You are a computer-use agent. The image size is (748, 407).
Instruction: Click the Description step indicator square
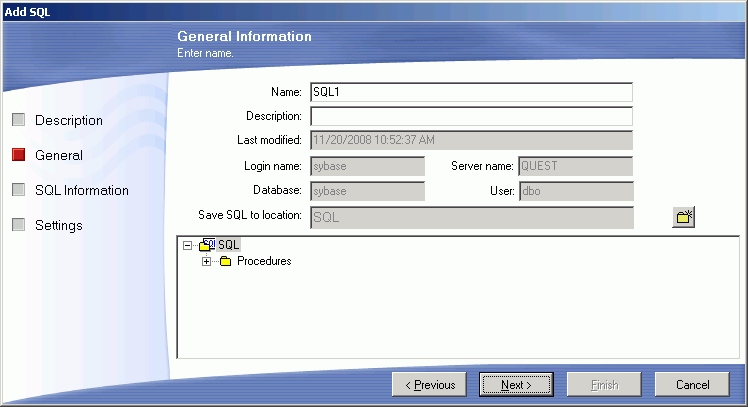click(x=19, y=119)
